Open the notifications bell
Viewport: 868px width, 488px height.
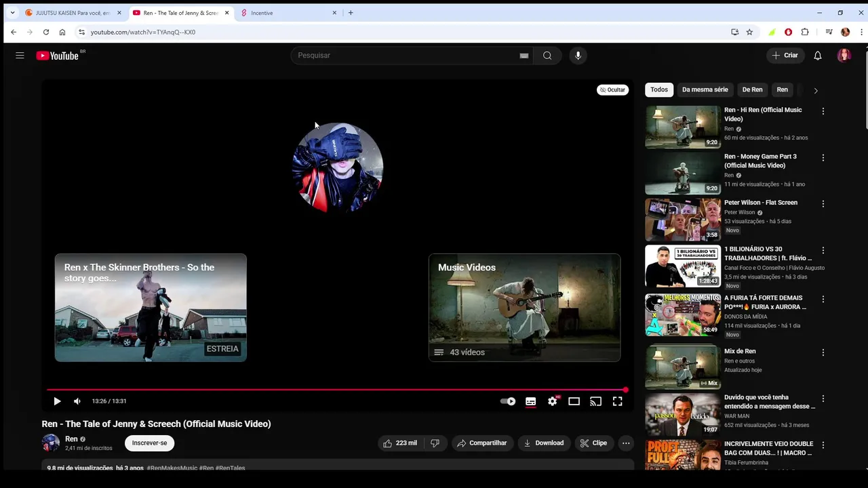pyautogui.click(x=818, y=56)
